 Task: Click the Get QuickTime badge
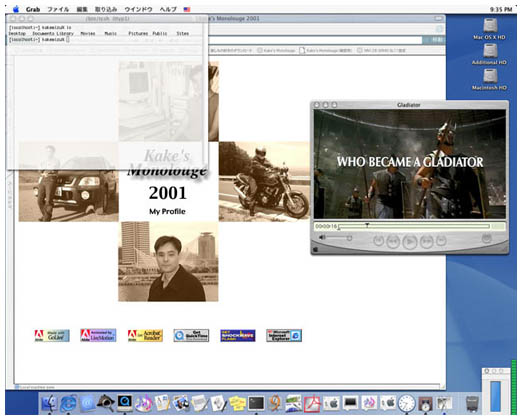pyautogui.click(x=191, y=335)
